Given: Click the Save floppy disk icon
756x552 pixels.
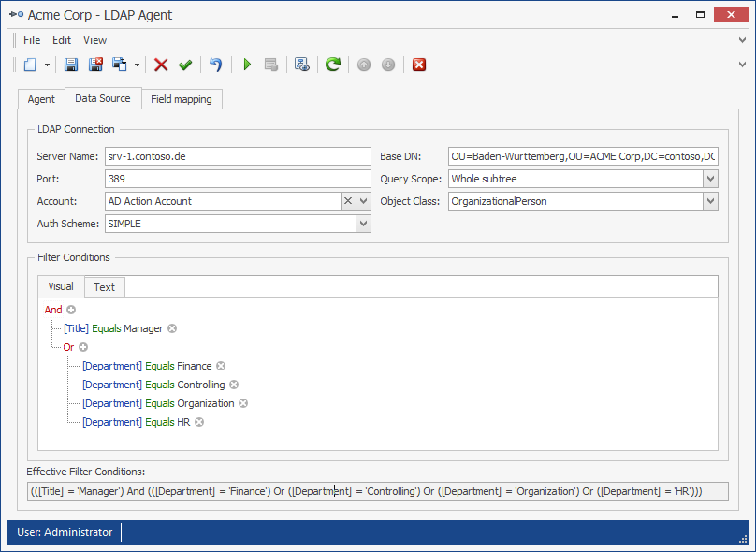Looking at the screenshot, I should click(x=71, y=65).
